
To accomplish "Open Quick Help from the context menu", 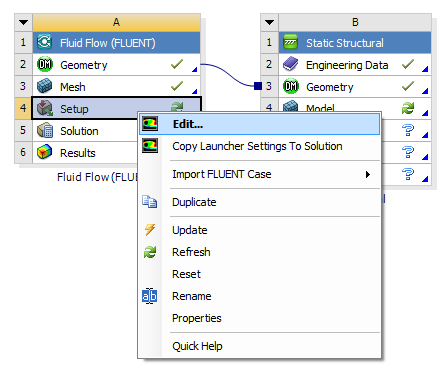I will tap(259, 346).
